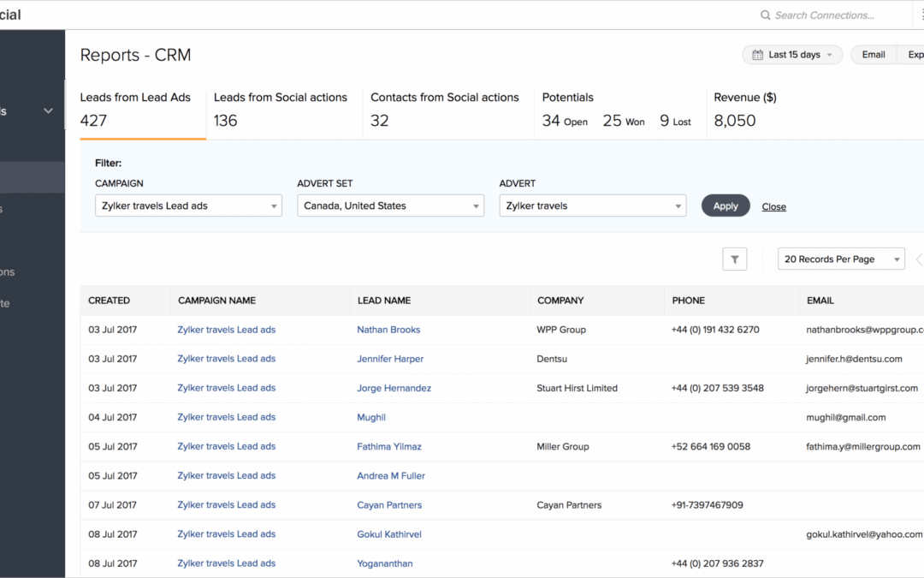Sort by the Created column header

click(x=110, y=301)
